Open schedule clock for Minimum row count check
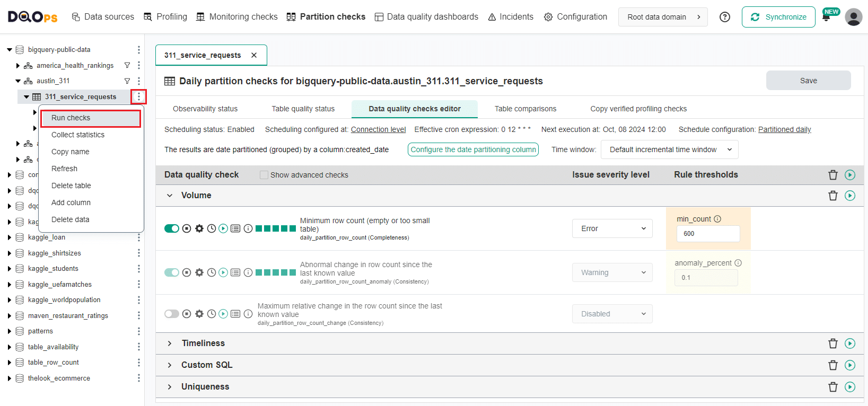 [x=212, y=228]
